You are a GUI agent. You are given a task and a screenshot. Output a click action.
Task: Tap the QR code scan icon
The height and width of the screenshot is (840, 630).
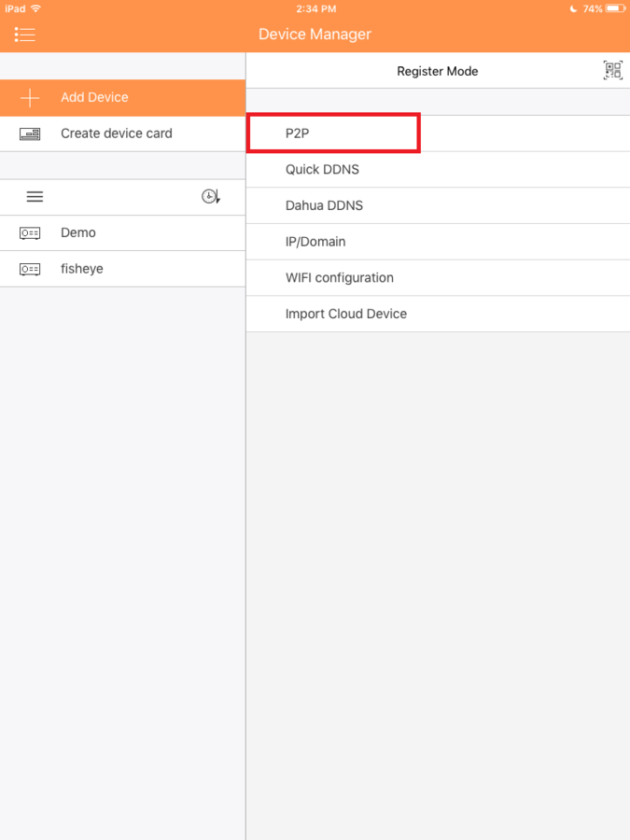(612, 70)
